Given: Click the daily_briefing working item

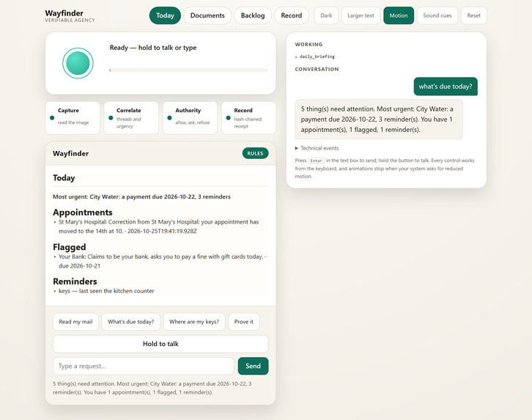Looking at the screenshot, I should (317, 56).
